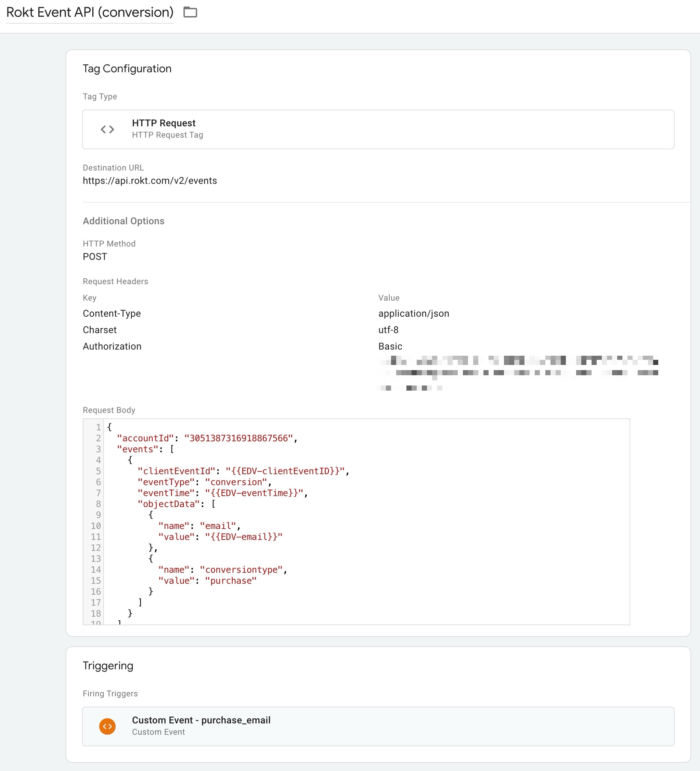Click the folder icon beside the tag name
The image size is (700, 771).
[190, 12]
